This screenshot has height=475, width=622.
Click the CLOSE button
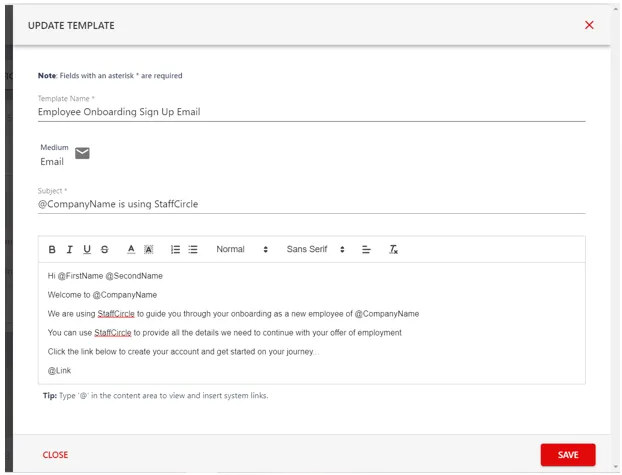56,455
